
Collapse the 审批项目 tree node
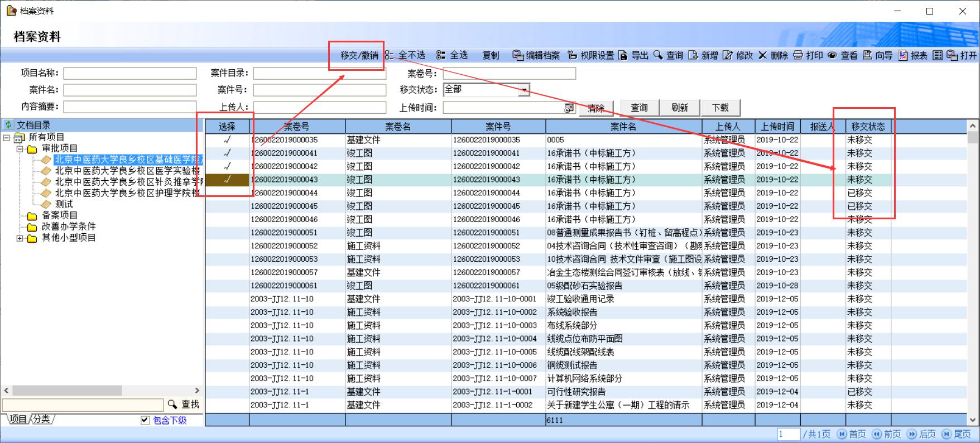pos(20,149)
